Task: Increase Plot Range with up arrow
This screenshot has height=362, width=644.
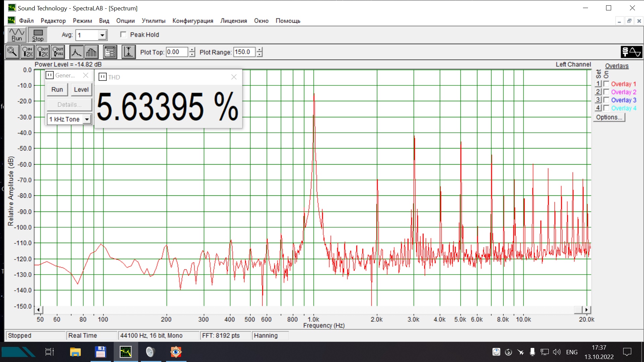Action: pyautogui.click(x=259, y=50)
